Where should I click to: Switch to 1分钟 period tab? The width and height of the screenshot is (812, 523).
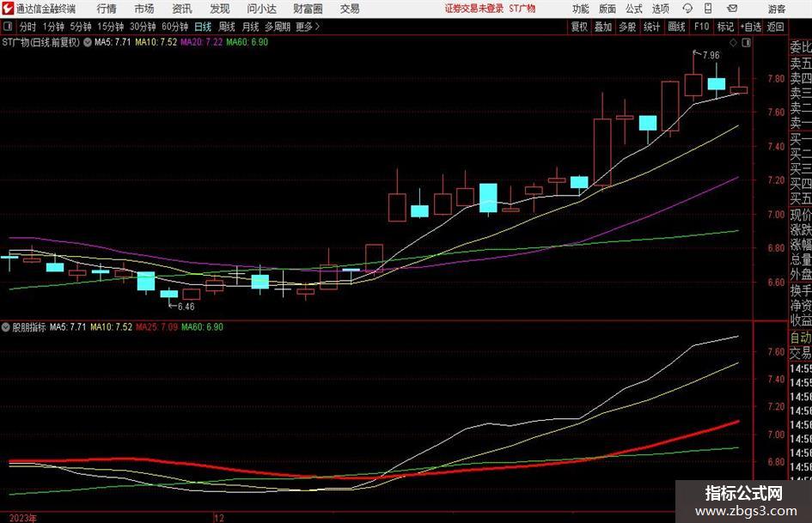click(53, 27)
